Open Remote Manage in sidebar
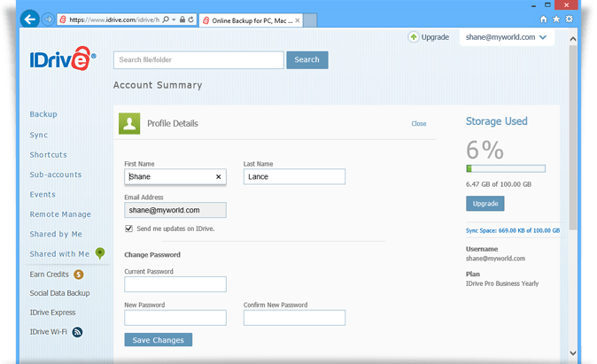This screenshot has width=597, height=364. [60, 214]
